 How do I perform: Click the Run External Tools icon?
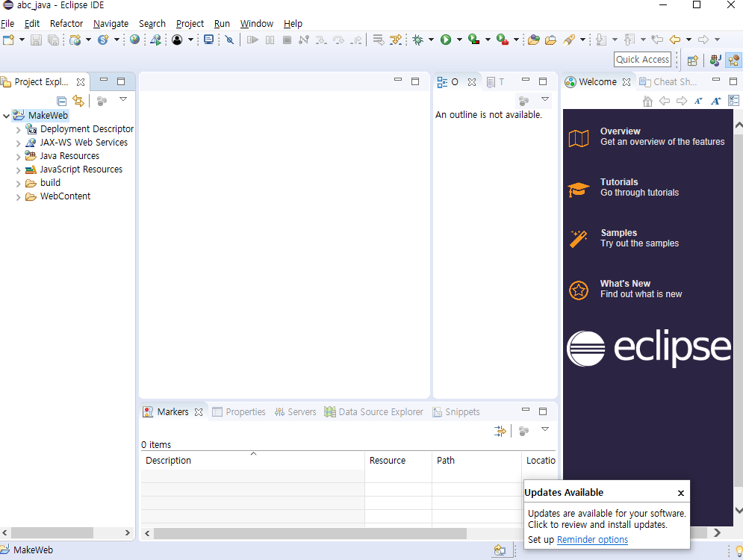[x=503, y=40]
